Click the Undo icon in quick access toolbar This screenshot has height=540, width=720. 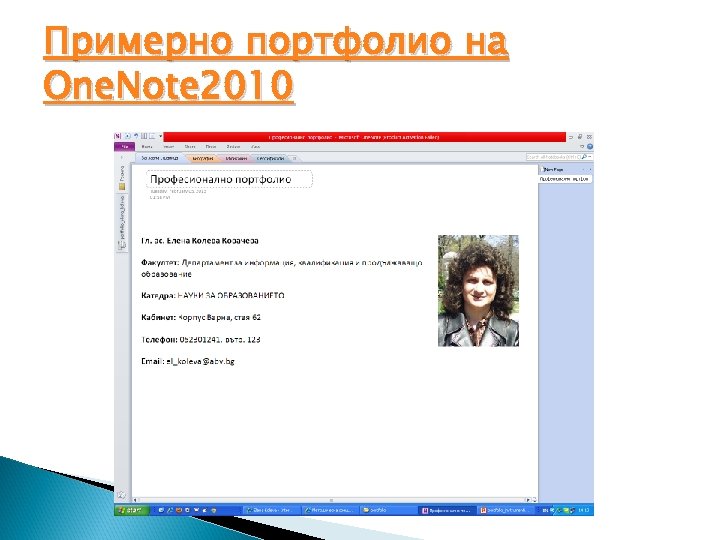pos(136,136)
